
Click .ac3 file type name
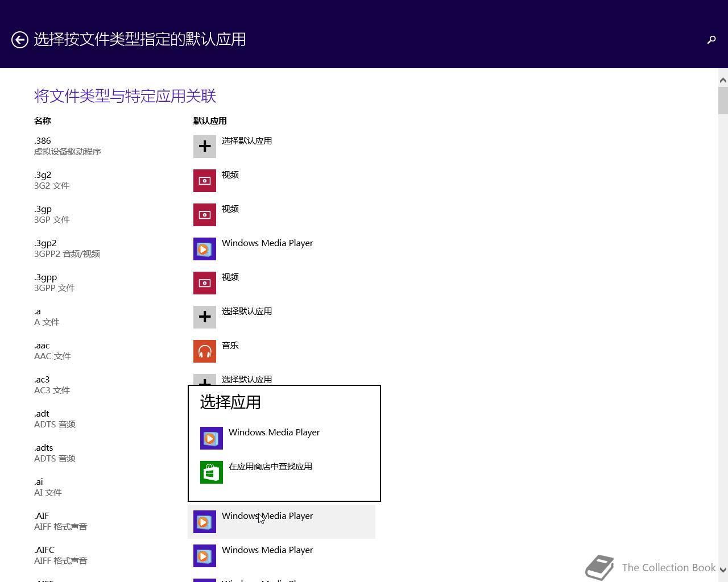coord(42,380)
